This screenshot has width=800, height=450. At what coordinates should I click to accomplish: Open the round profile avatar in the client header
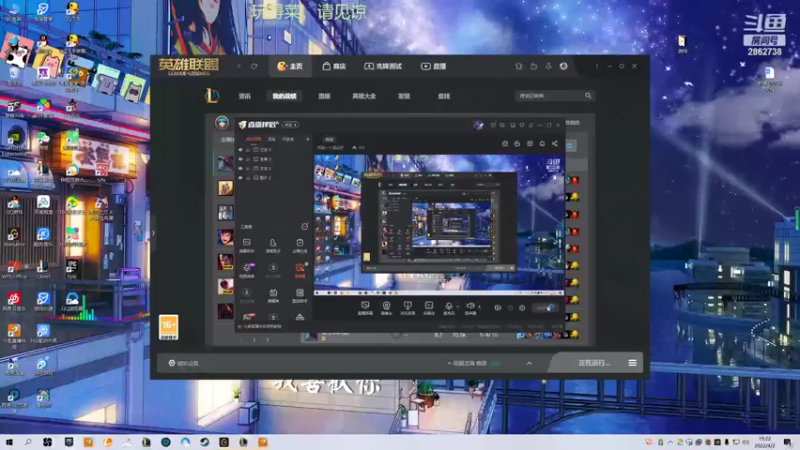coord(563,66)
